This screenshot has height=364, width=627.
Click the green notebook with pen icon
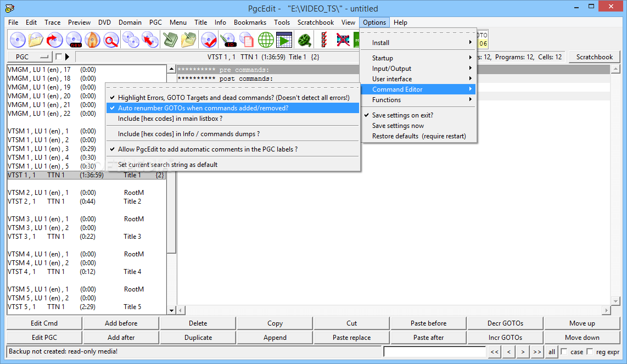click(x=170, y=40)
